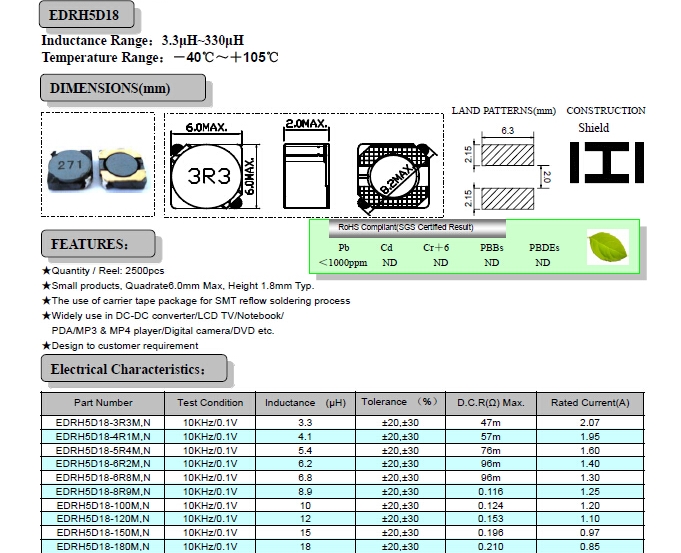The image size is (681, 553).
Task: Click the FEATURES section header
Action: 96,244
